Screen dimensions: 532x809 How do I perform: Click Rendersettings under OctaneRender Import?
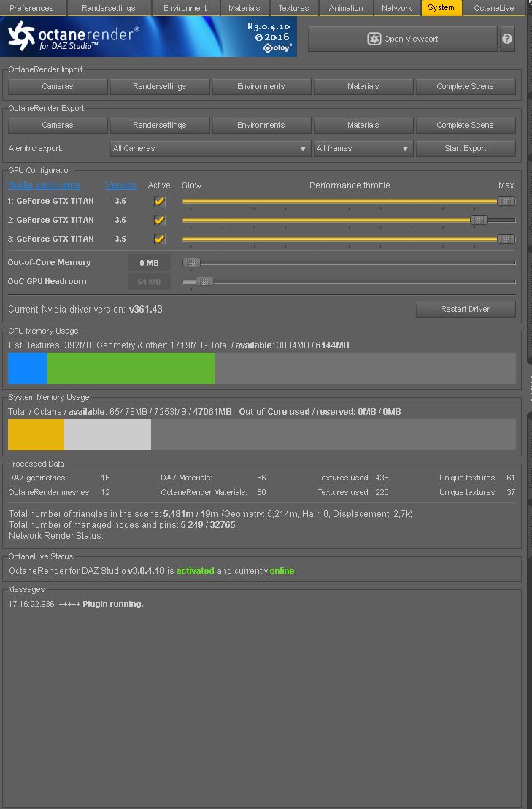pos(160,86)
